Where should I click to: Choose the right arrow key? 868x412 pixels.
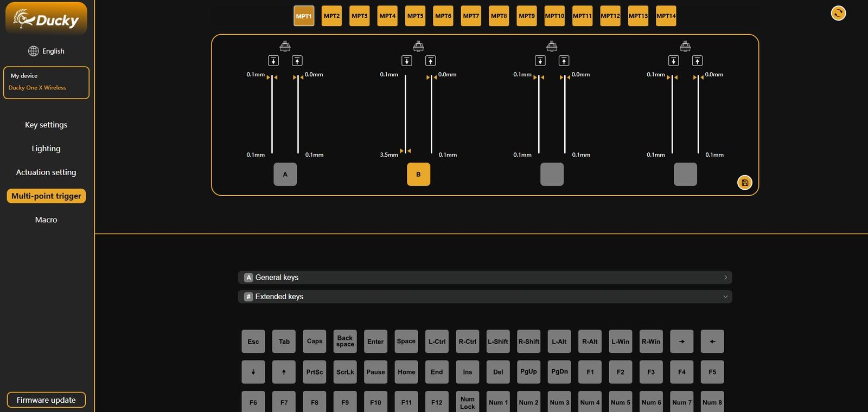[x=682, y=342]
